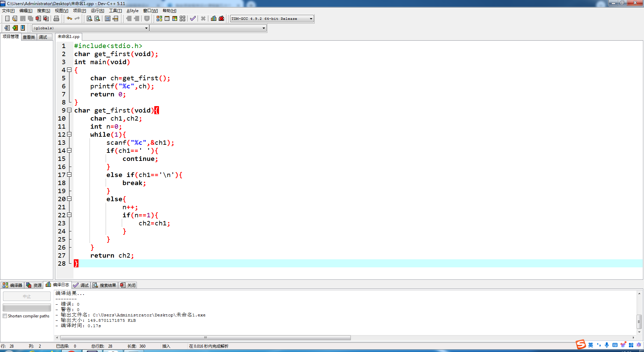
Task: Click the compile log vertical scrollbar
Action: [639, 321]
